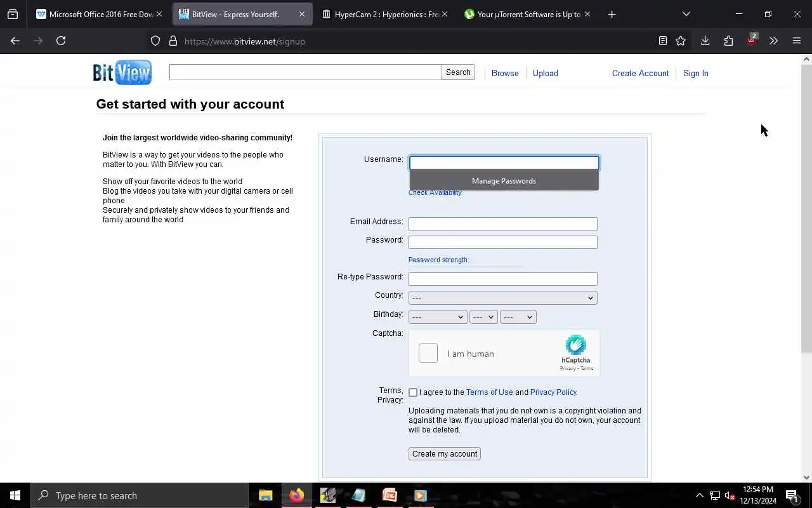This screenshot has height=508, width=812.
Task: Click the network tray icon
Action: pyautogui.click(x=714, y=495)
